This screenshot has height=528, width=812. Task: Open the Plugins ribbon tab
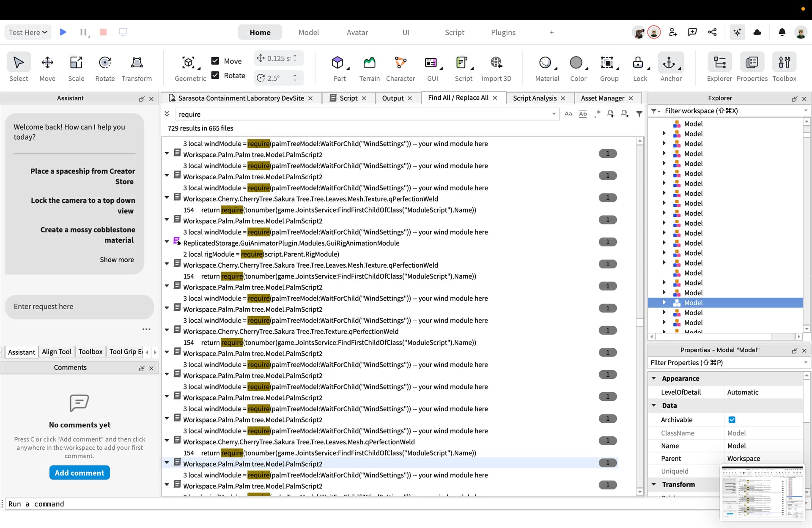point(503,32)
